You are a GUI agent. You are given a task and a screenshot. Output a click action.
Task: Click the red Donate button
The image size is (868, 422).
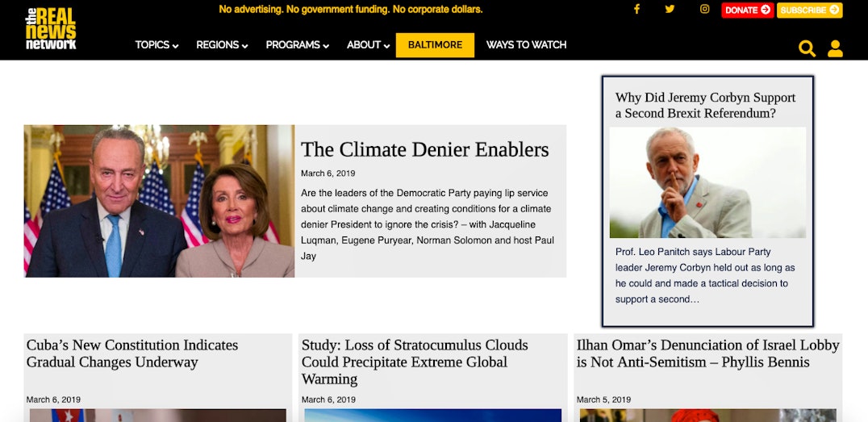[747, 10]
